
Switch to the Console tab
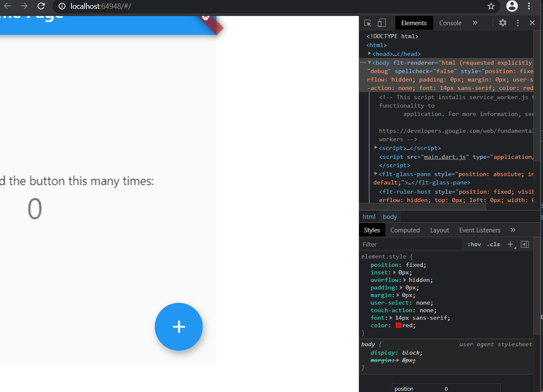pyautogui.click(x=450, y=23)
